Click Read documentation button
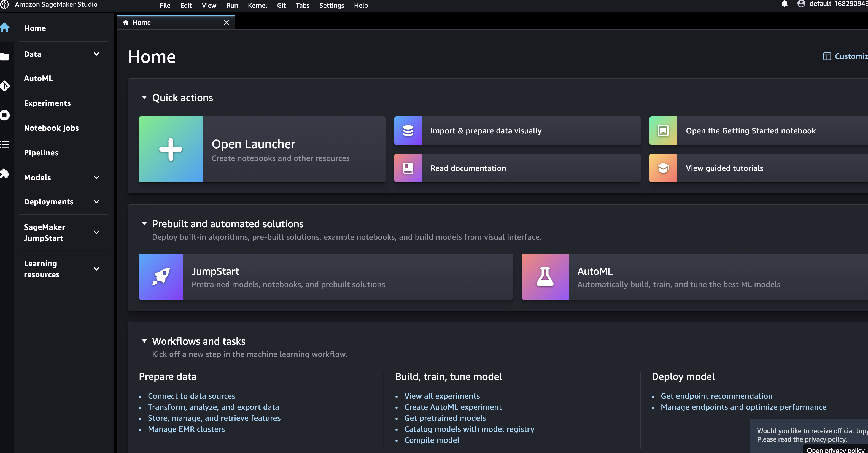The image size is (868, 453). tap(468, 168)
